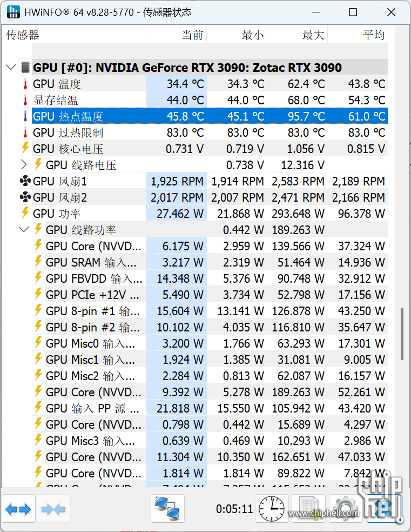Click the log file spreadsheet icon
The height and width of the screenshot is (532, 411).
coord(309,509)
